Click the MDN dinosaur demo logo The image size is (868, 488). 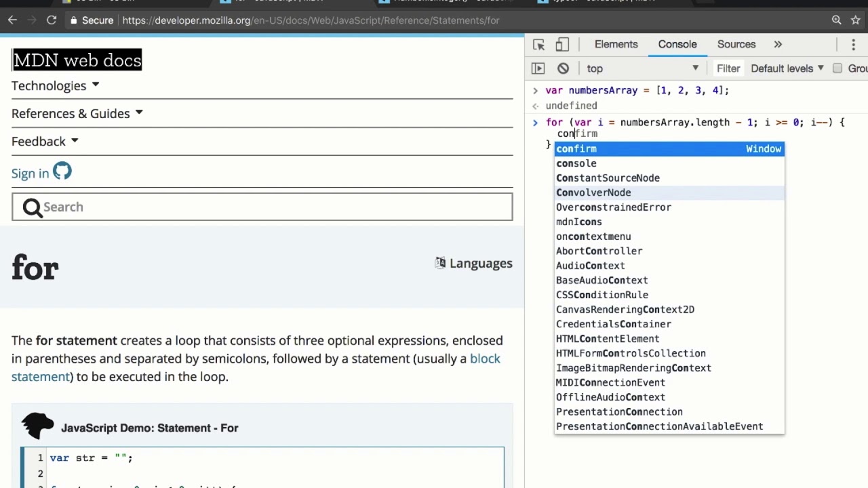pos(38,426)
